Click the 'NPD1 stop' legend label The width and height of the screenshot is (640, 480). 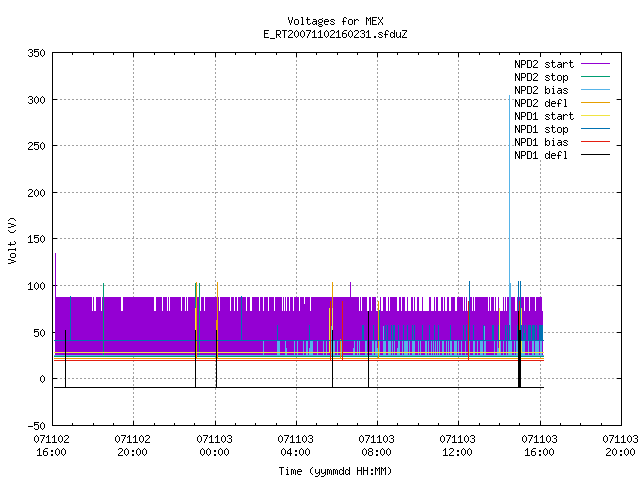pos(541,129)
